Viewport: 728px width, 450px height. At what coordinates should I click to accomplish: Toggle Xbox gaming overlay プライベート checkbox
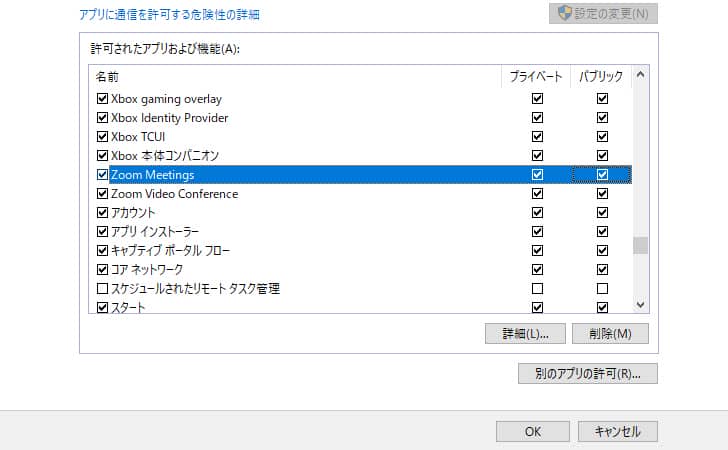pos(537,98)
